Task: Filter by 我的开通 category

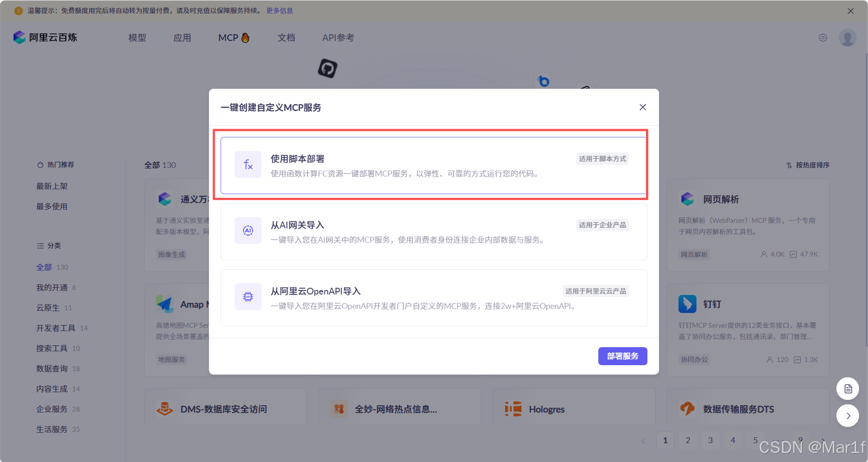Action: point(56,287)
